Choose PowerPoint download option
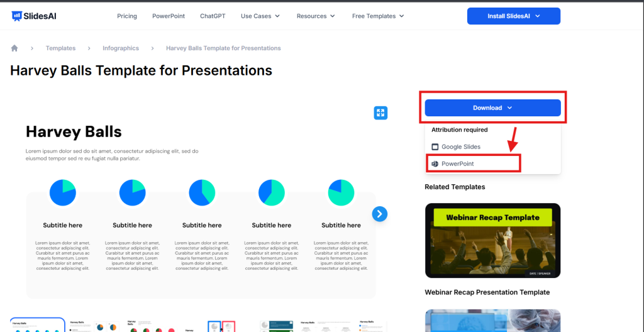The width and height of the screenshot is (644, 332). click(x=452, y=163)
